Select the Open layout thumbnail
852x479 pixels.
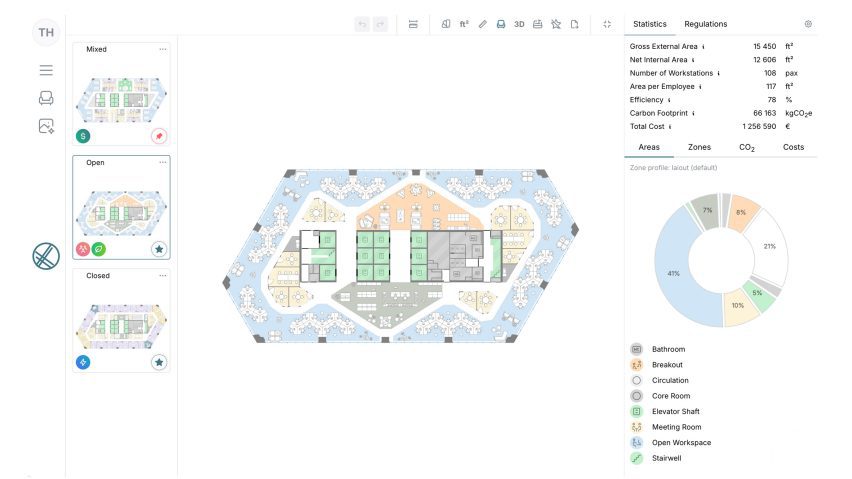click(x=121, y=212)
